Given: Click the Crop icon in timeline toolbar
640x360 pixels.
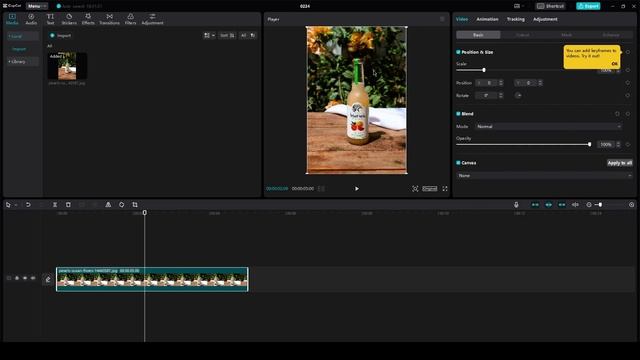Looking at the screenshot, I should (135, 204).
